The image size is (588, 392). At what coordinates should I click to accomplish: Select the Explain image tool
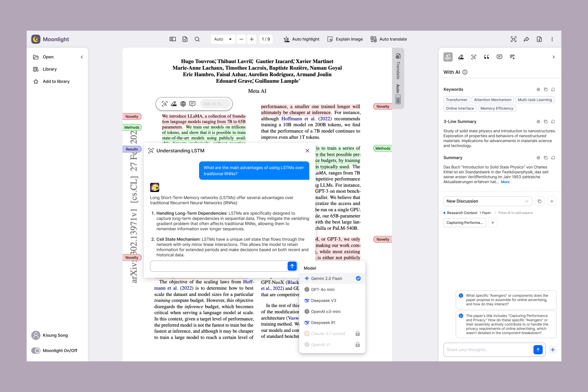pyautogui.click(x=345, y=39)
